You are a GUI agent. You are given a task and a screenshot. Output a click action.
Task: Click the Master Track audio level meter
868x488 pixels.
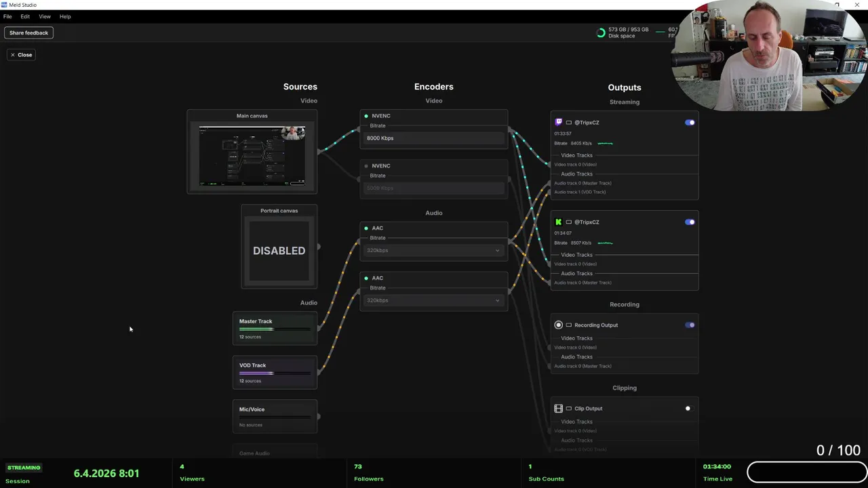pyautogui.click(x=275, y=329)
